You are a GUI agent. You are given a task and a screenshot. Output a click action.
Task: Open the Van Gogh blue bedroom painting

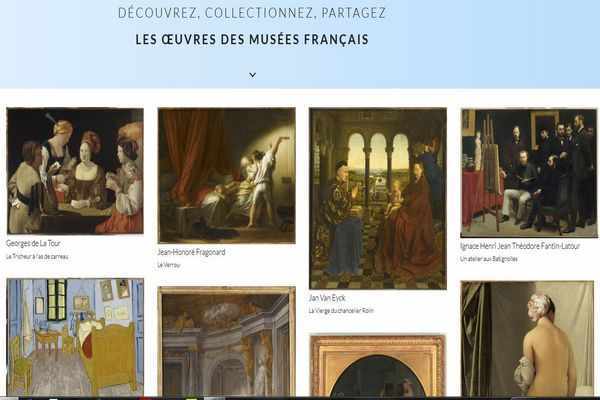click(x=75, y=337)
